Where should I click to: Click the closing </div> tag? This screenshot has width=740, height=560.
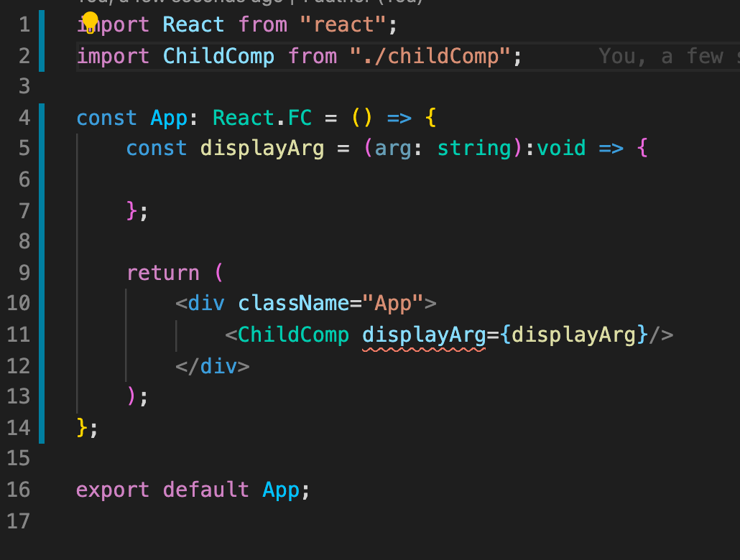click(x=213, y=366)
